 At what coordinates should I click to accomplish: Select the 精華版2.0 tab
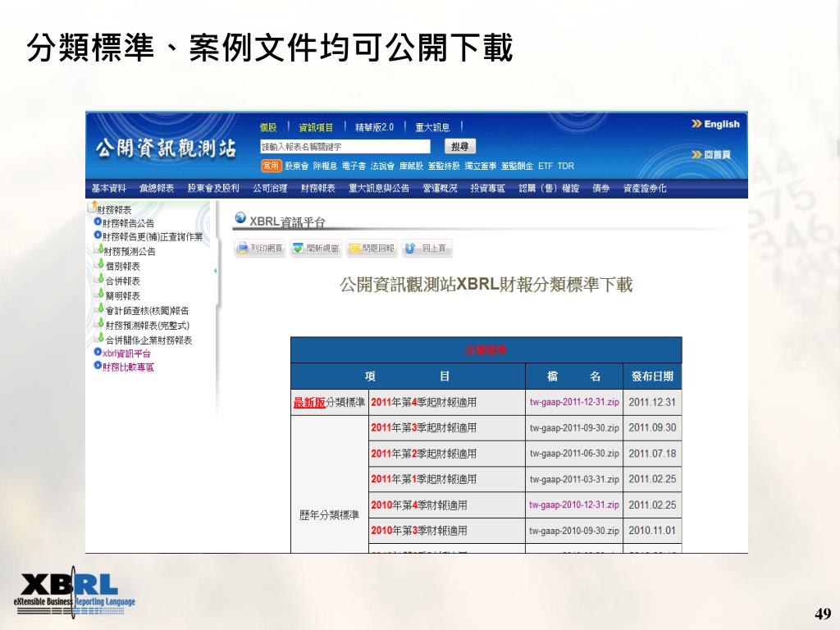[x=374, y=127]
